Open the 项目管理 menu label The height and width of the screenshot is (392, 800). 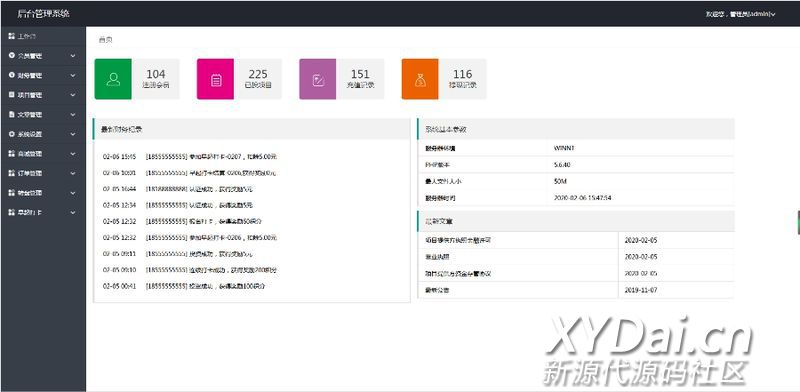(30, 95)
